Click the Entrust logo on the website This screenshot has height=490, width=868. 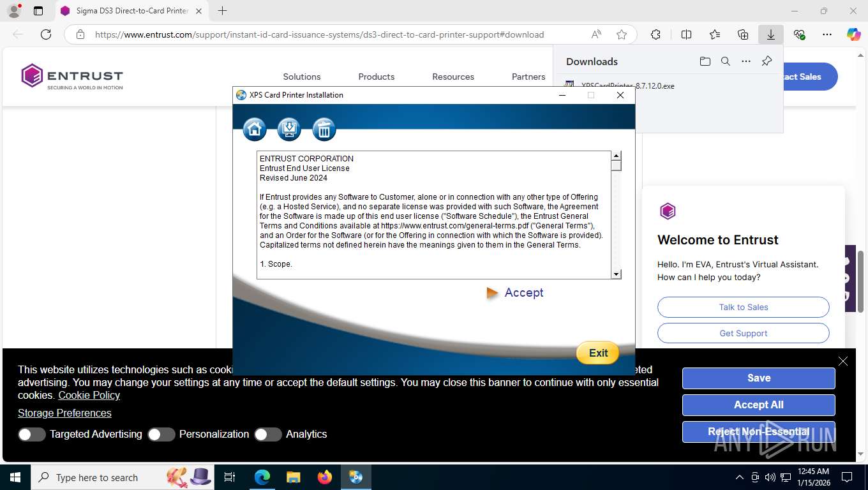tap(72, 76)
